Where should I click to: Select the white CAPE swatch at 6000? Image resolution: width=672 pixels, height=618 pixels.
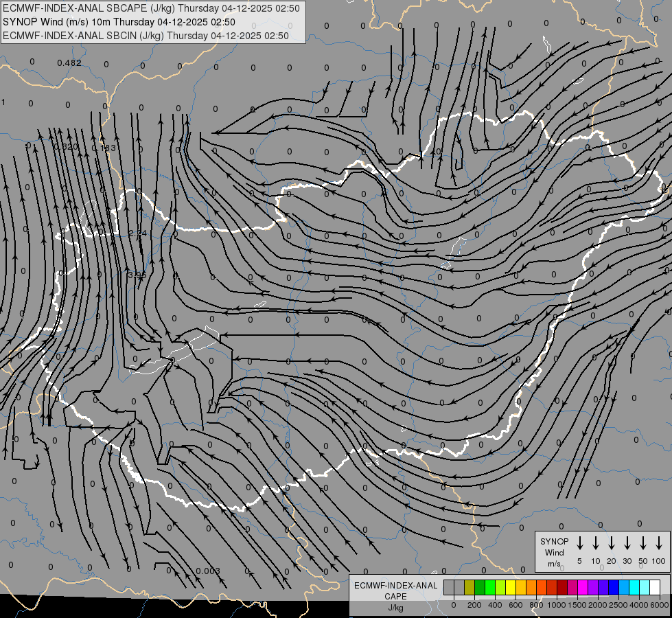point(656,587)
